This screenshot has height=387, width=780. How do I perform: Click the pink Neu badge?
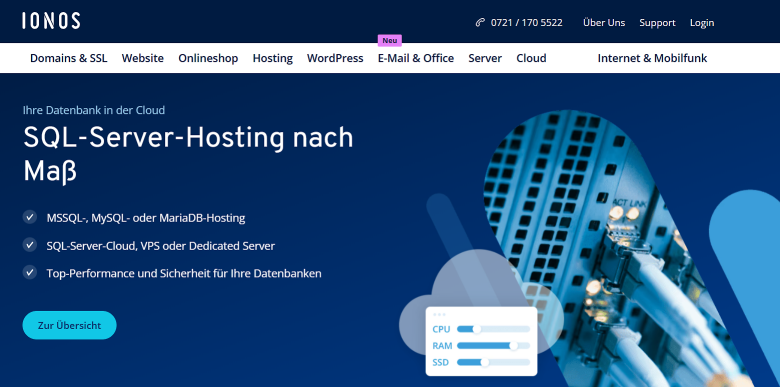pos(390,41)
